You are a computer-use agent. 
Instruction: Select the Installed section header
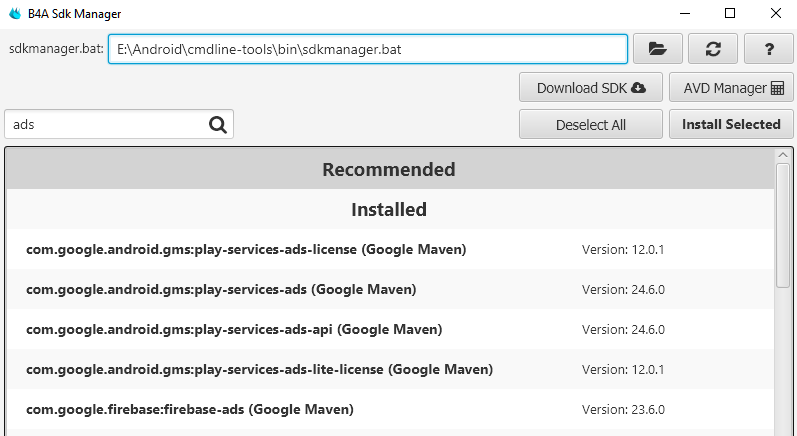coord(390,209)
